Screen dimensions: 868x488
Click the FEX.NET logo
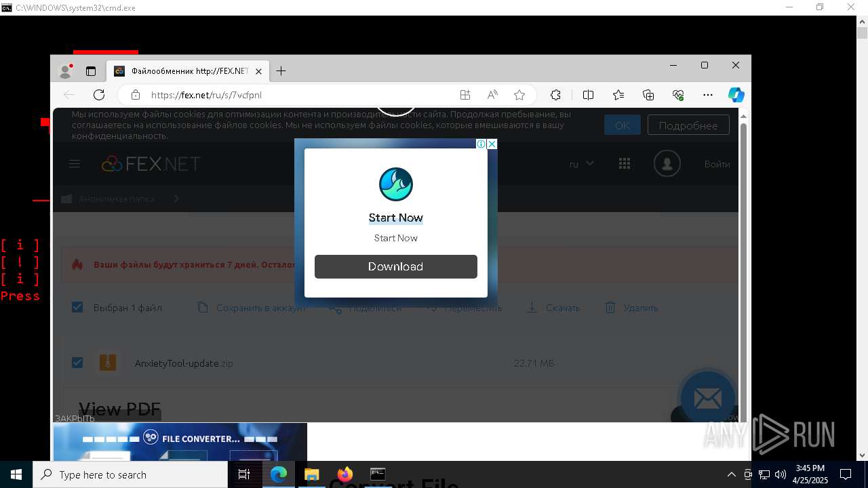coord(151,164)
